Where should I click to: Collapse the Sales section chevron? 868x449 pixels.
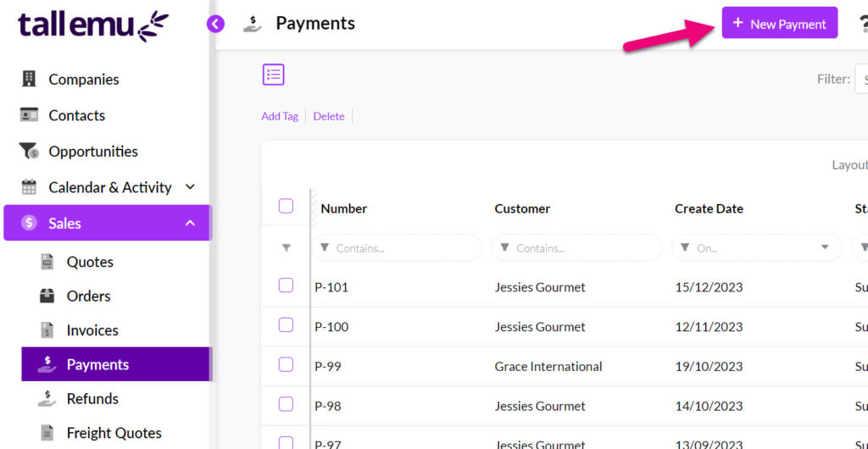tap(190, 224)
